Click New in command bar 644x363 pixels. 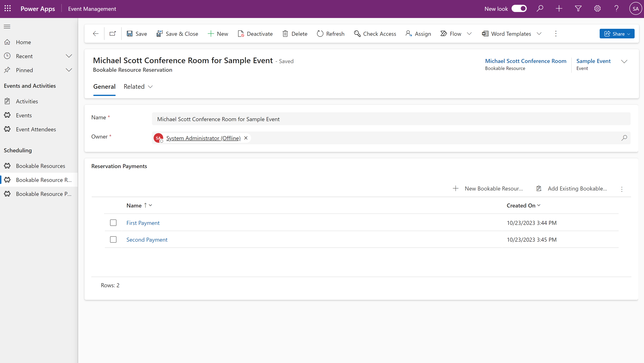pos(218,34)
